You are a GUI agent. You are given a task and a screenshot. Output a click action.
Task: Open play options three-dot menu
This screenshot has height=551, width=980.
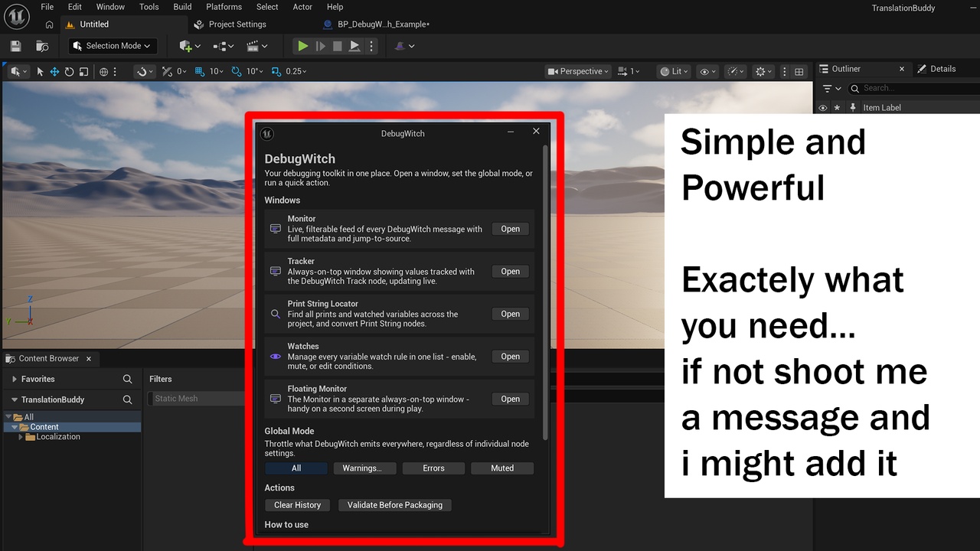click(x=371, y=46)
